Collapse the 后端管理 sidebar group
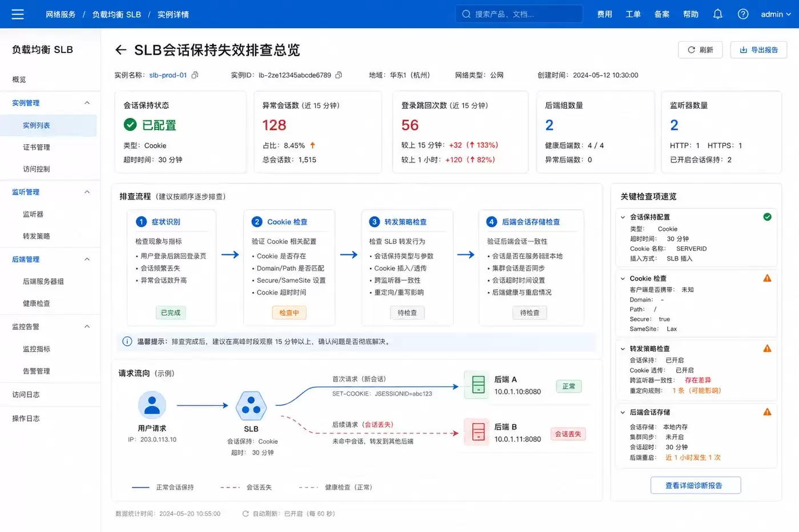The width and height of the screenshot is (799, 532). (87, 259)
